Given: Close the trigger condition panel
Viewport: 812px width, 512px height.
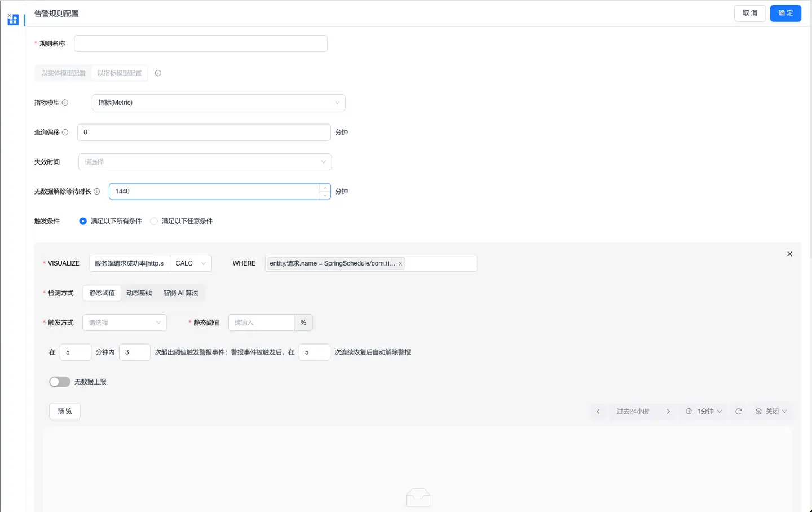Looking at the screenshot, I should tap(789, 254).
